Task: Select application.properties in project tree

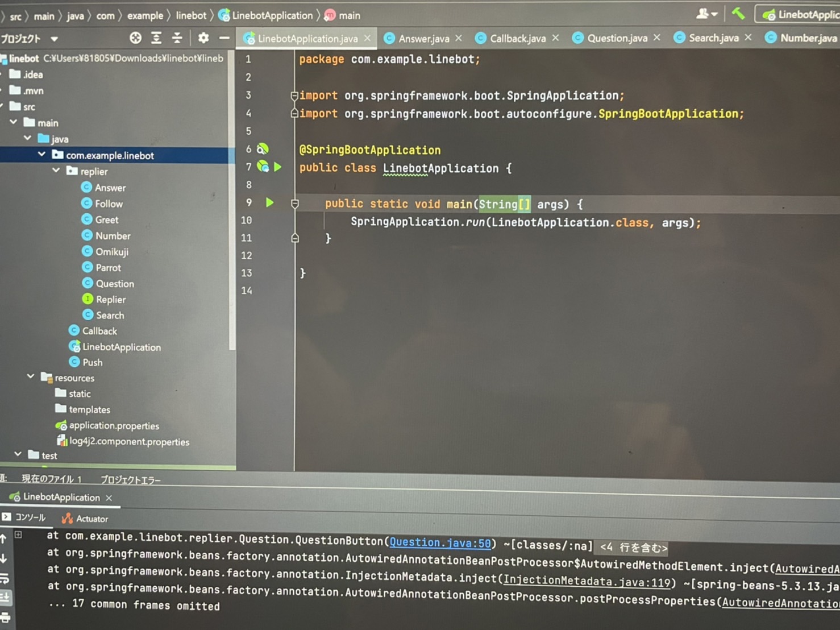Action: tap(114, 425)
